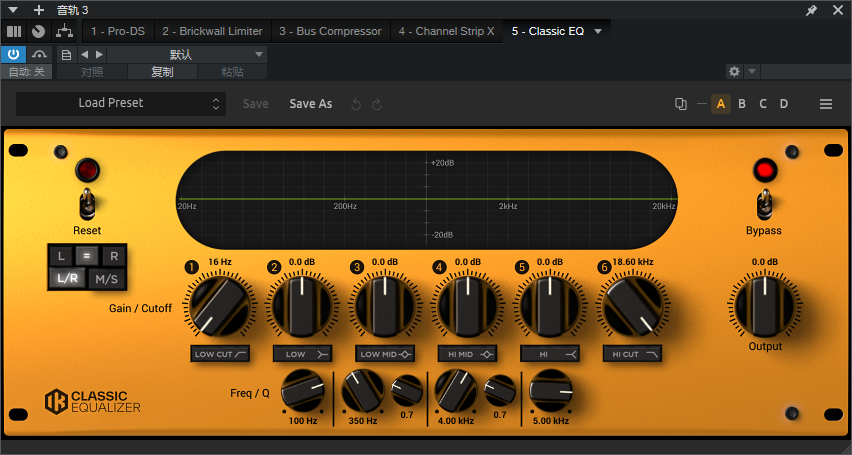Flip the Bypass toggle switch
Image resolution: width=852 pixels, height=455 pixels.
click(x=765, y=204)
